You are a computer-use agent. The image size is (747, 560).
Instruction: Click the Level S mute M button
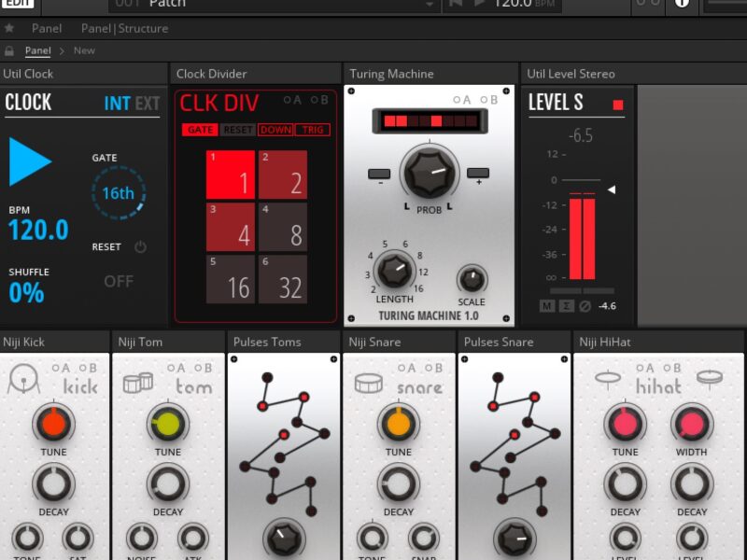click(x=547, y=306)
